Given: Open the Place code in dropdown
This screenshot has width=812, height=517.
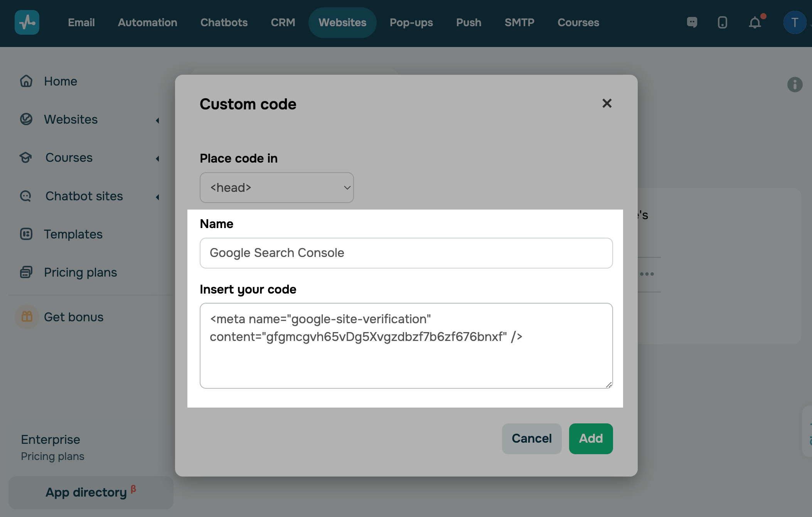Looking at the screenshot, I should (x=276, y=188).
